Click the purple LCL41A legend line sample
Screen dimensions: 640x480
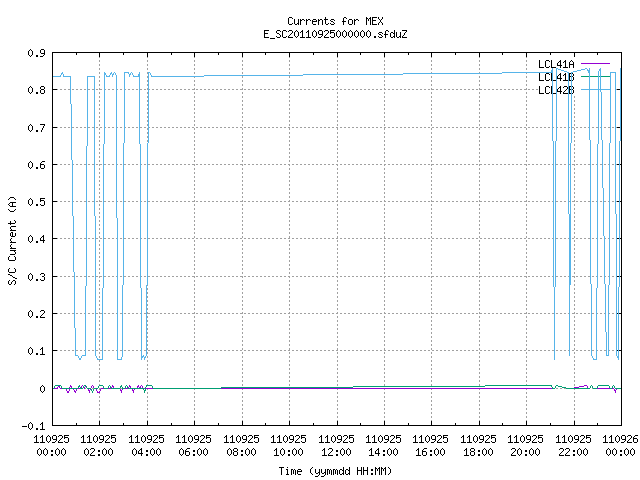pyautogui.click(x=596, y=64)
